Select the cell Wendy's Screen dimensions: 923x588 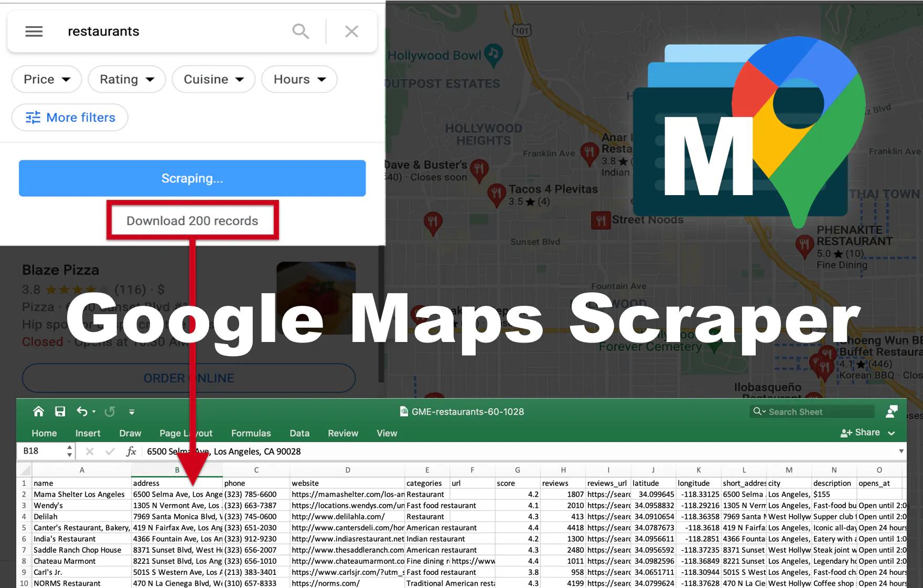coord(82,505)
